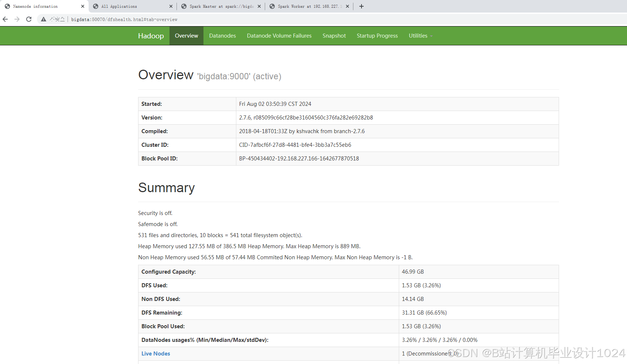The image size is (627, 364).
Task: Open the Snapshot nav tab
Action: point(334,36)
